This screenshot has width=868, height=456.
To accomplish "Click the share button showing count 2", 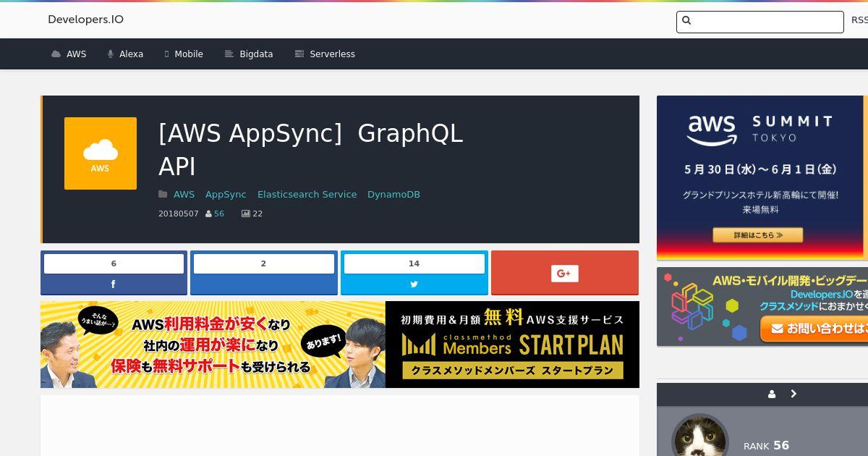I will pos(264,273).
